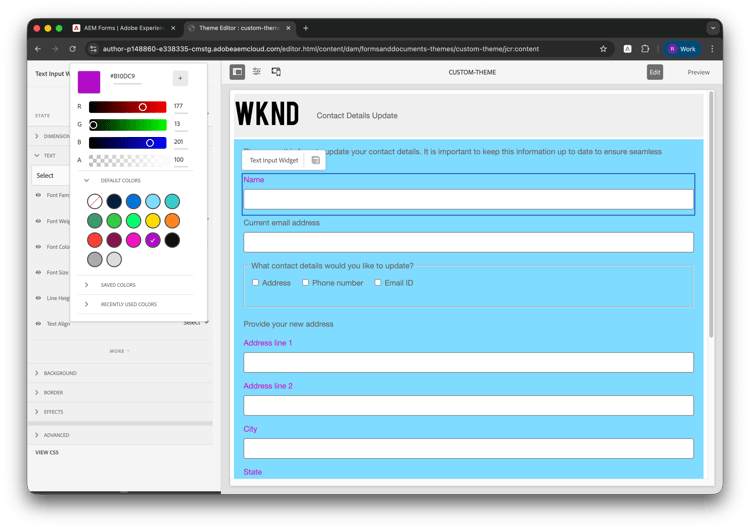This screenshot has height=530, width=750.
Task: Click the form preview vertical scrollbar
Action: (x=711, y=214)
